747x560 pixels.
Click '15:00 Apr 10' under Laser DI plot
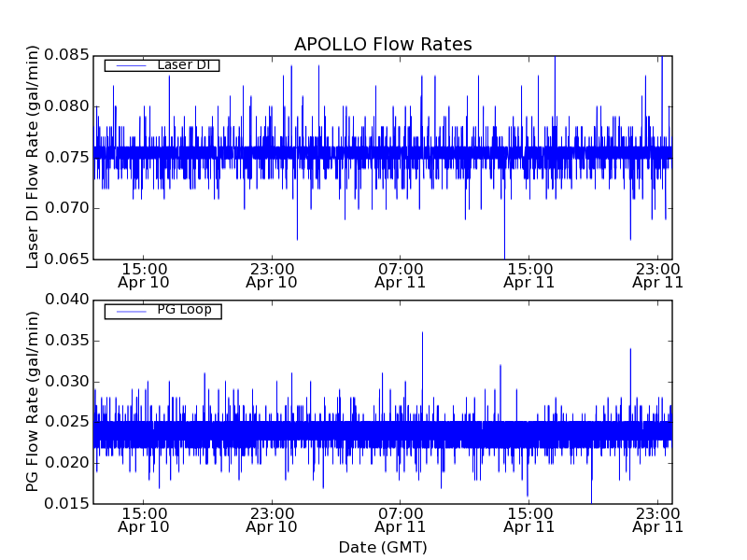pos(144,275)
